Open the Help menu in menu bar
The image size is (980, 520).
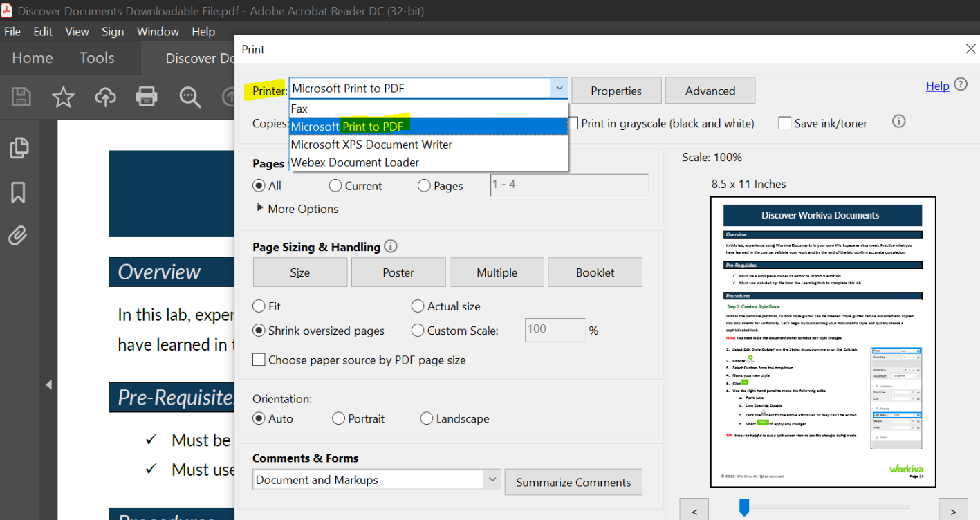pos(203,32)
